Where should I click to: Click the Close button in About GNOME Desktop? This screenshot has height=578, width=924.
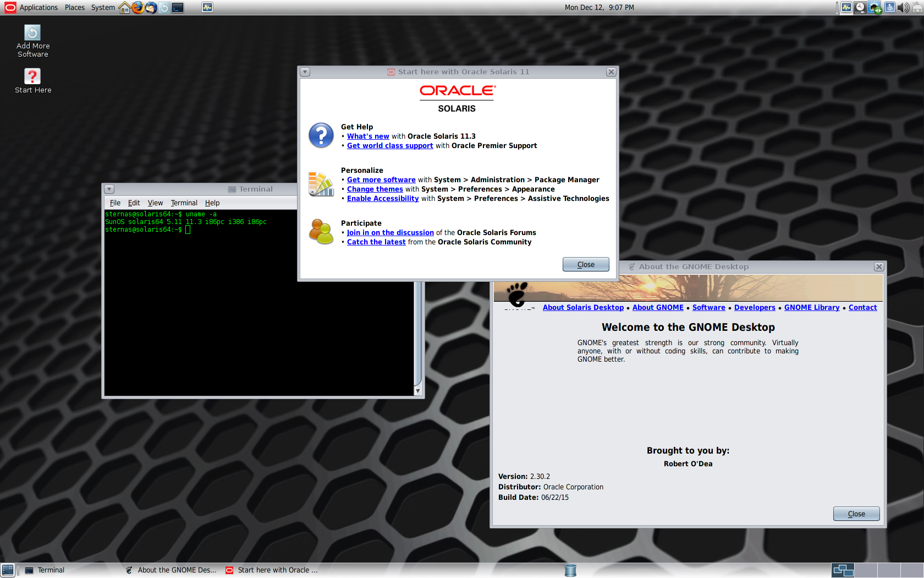tap(856, 514)
